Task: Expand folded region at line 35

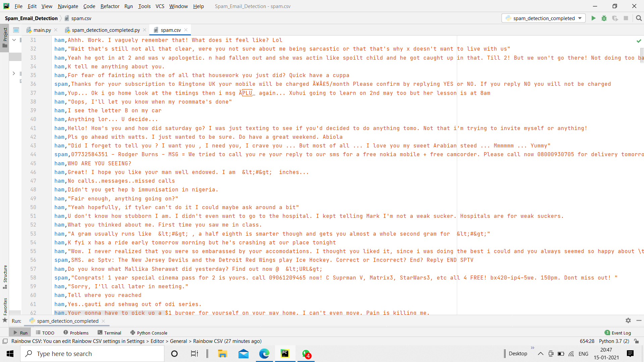Action: point(14,73)
